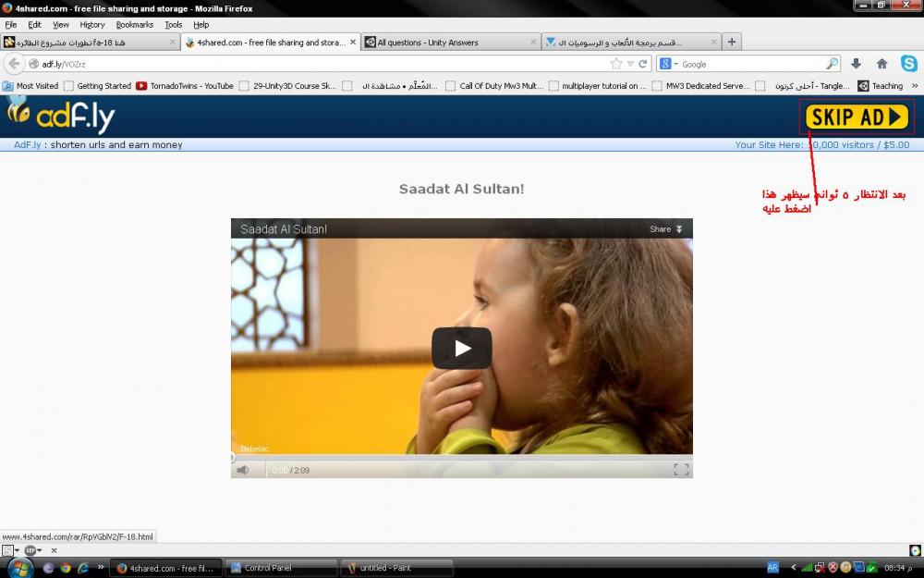Open the Bookmarks menu
This screenshot has height=578, width=924.
(x=134, y=25)
